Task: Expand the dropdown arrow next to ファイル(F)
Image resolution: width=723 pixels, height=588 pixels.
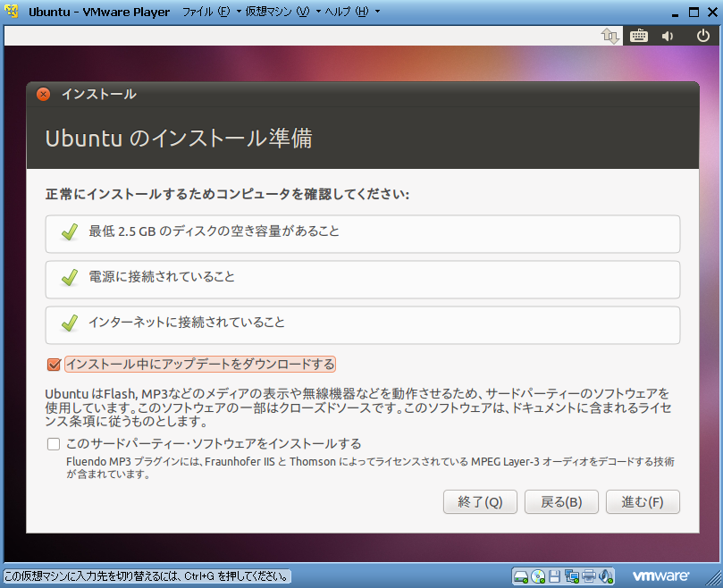Action: (239, 12)
